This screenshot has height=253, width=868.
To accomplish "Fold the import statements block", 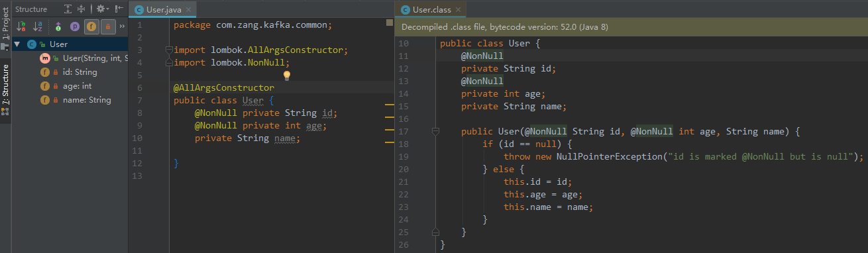I will click(x=170, y=50).
